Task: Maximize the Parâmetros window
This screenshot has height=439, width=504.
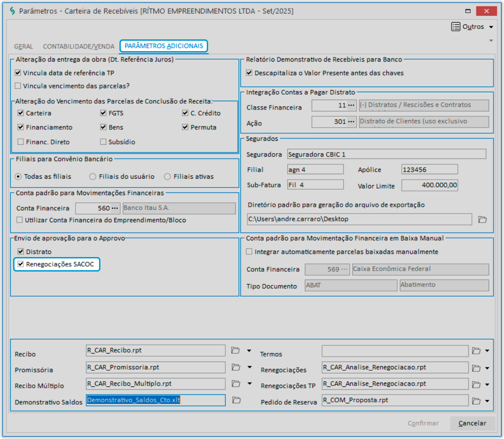Action: tap(468, 11)
